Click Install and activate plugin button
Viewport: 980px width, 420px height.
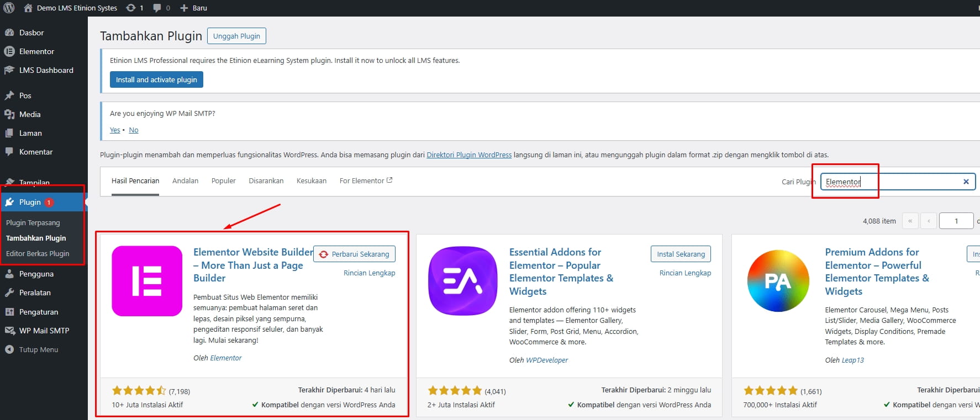[x=156, y=79]
